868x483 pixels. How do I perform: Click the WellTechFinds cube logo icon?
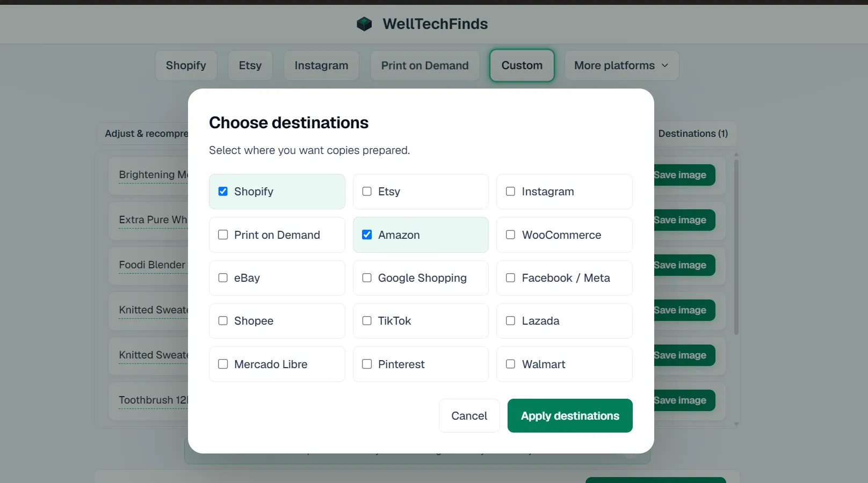(364, 24)
